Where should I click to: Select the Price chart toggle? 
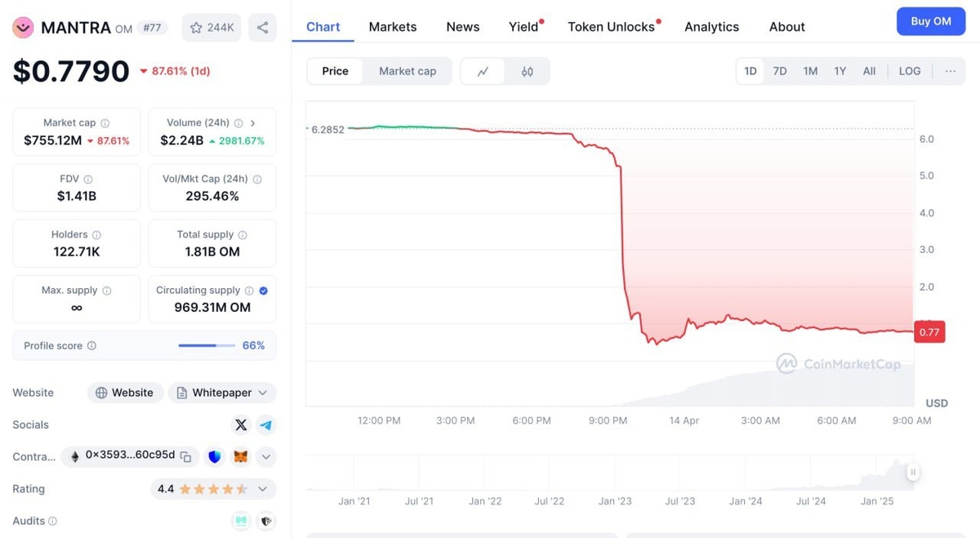point(335,72)
